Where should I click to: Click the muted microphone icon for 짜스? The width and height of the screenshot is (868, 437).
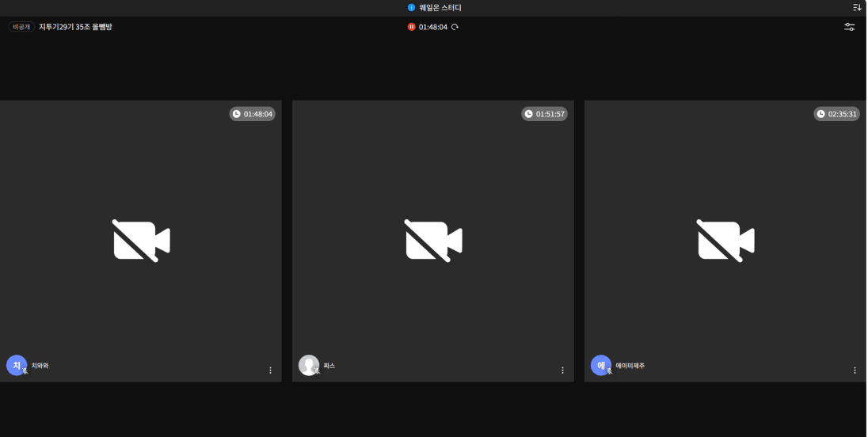(x=318, y=371)
